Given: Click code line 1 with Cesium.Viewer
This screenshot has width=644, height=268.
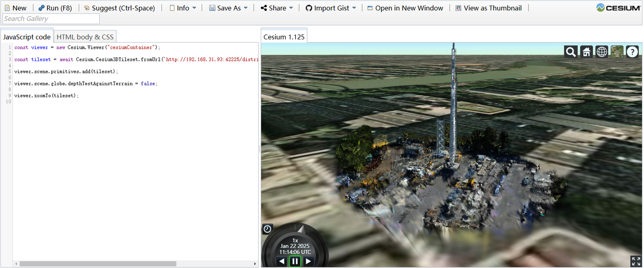Looking at the screenshot, I should pos(87,47).
